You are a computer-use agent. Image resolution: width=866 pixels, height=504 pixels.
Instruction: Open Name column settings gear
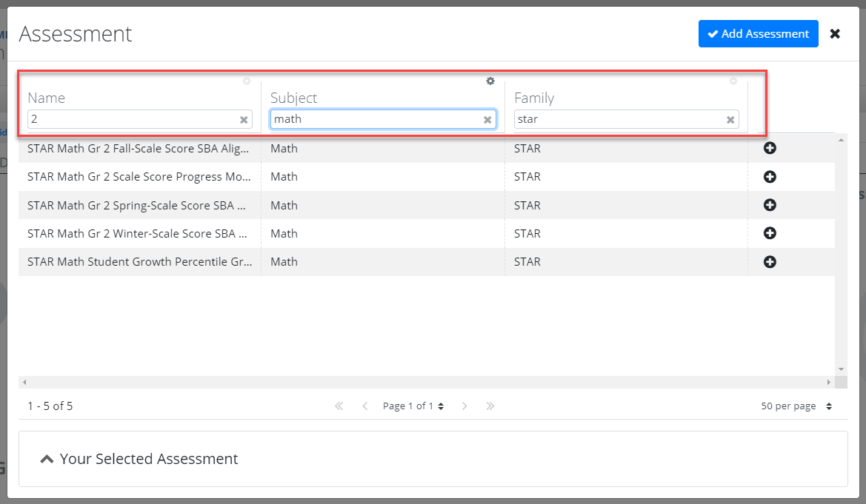coord(247,81)
